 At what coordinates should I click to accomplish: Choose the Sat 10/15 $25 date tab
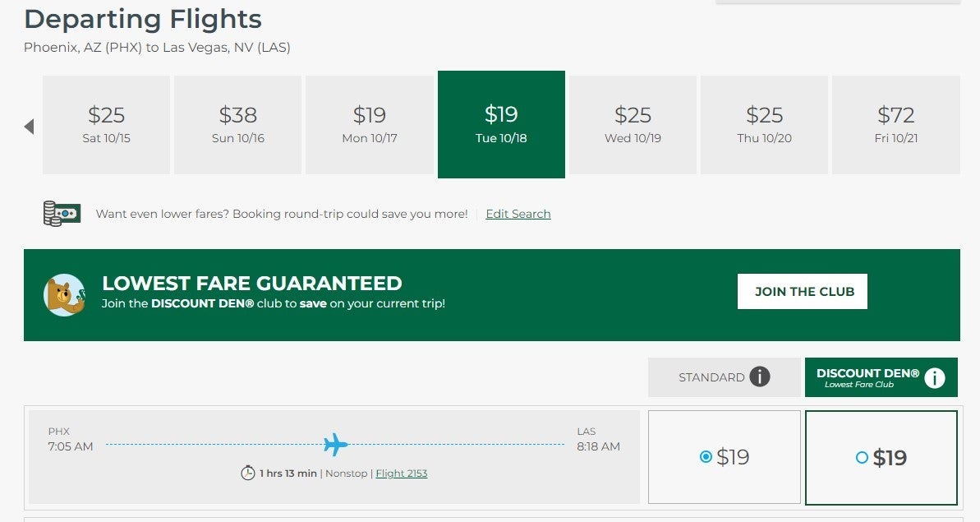[x=107, y=125]
